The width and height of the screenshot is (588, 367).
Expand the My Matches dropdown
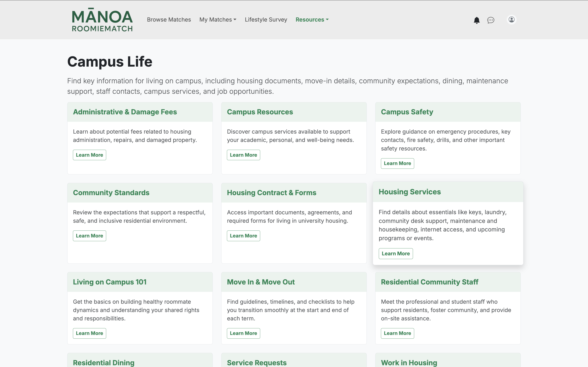pos(218,20)
